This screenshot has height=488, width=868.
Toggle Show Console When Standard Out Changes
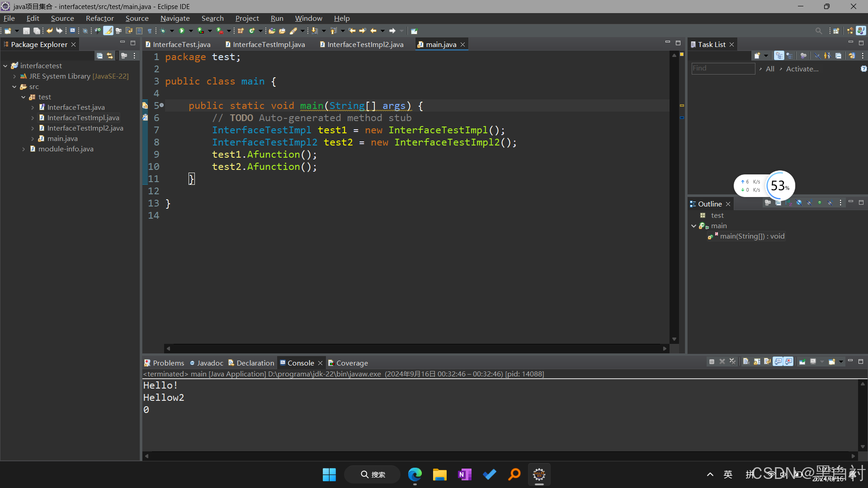[778, 361]
